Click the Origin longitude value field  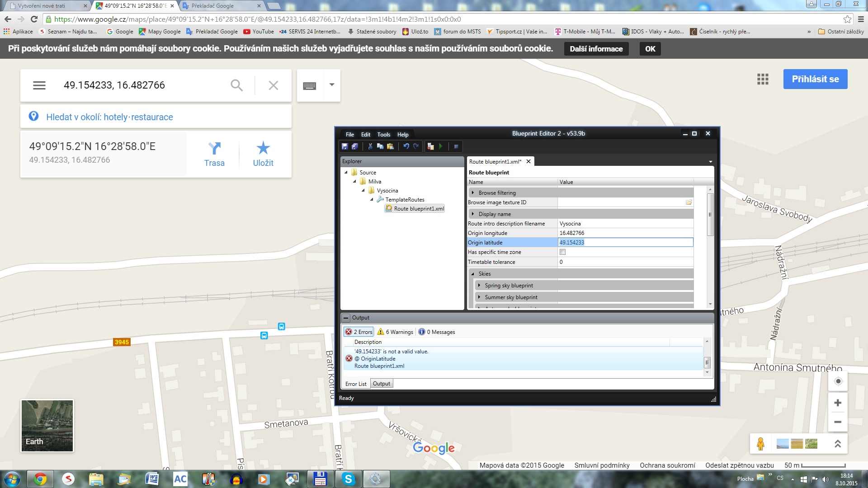625,233
